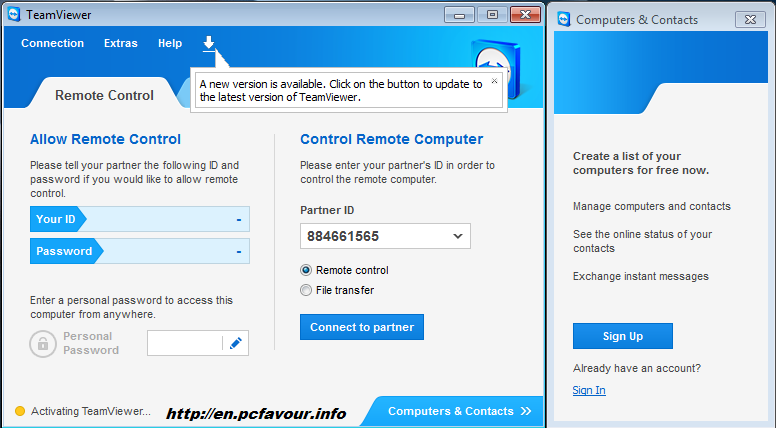Dismiss the new version tooltip
This screenshot has width=776, height=428.
coord(494,81)
